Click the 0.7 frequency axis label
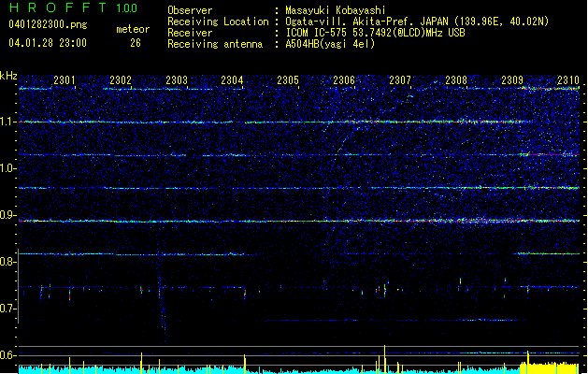 pyautogui.click(x=8, y=309)
